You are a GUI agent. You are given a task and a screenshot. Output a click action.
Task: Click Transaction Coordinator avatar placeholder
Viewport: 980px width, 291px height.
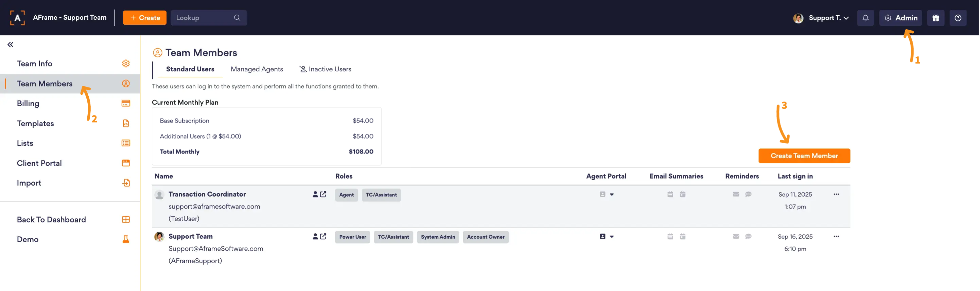pyautogui.click(x=159, y=195)
